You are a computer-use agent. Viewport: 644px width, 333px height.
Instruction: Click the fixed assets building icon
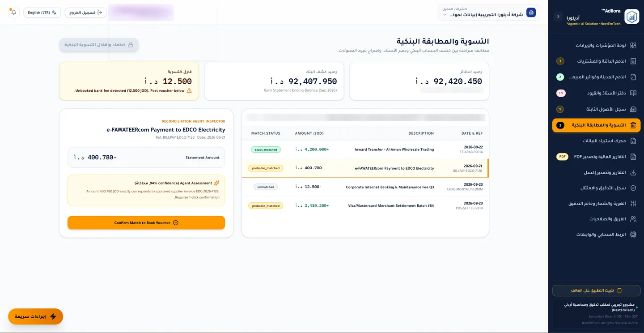633,109
